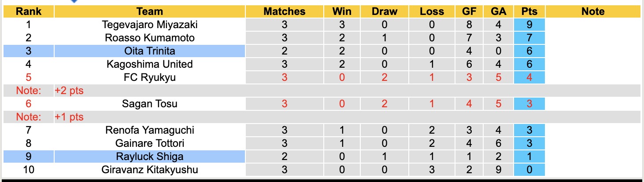Select Renofa Yamaguchi in the table

click(x=150, y=130)
